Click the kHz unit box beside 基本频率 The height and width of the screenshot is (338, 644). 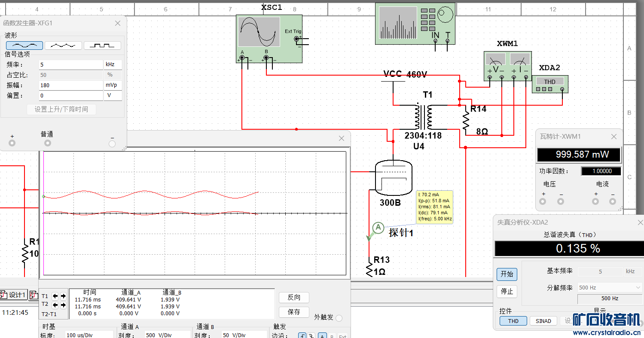click(633, 271)
